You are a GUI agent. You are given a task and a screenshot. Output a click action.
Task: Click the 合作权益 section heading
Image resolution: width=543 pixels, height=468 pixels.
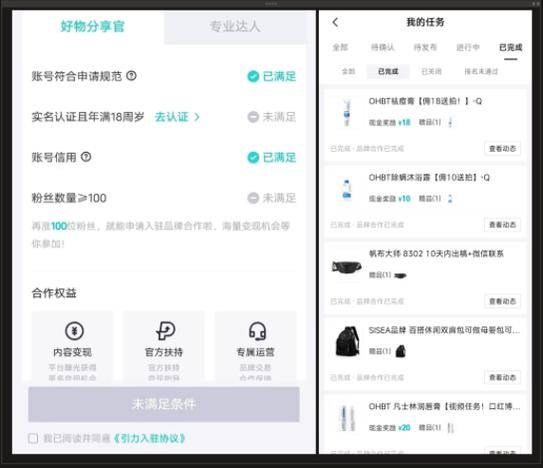(x=54, y=293)
